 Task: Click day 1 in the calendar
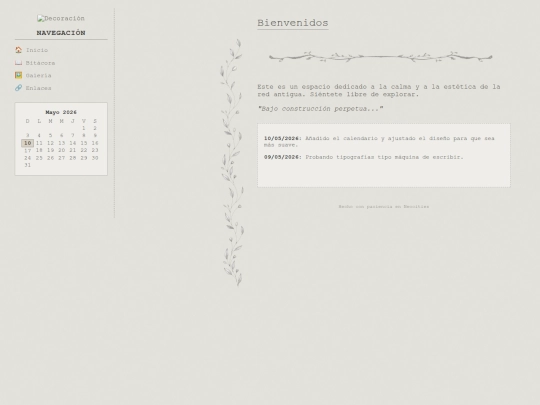click(84, 128)
